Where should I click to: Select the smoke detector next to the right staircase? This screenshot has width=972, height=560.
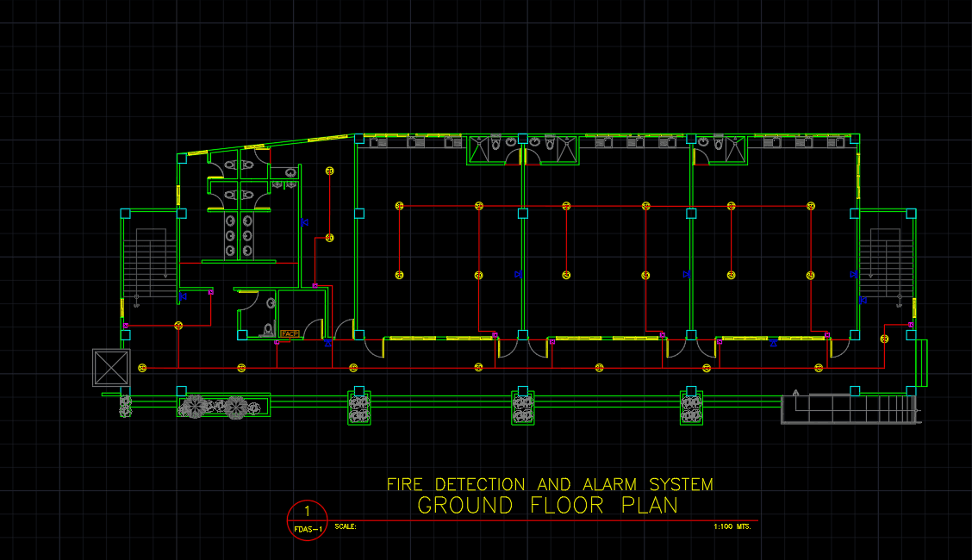click(x=885, y=339)
